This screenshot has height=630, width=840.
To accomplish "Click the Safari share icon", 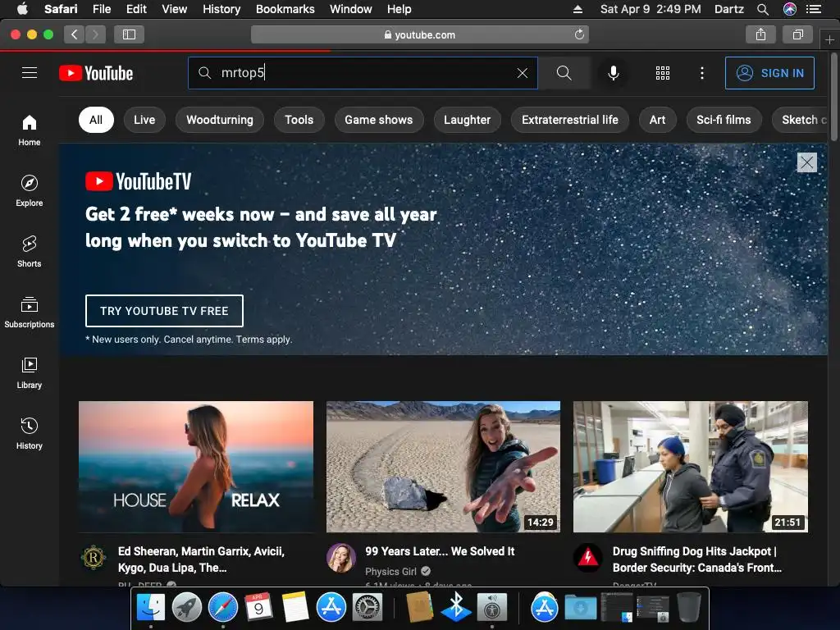I will [x=760, y=34].
